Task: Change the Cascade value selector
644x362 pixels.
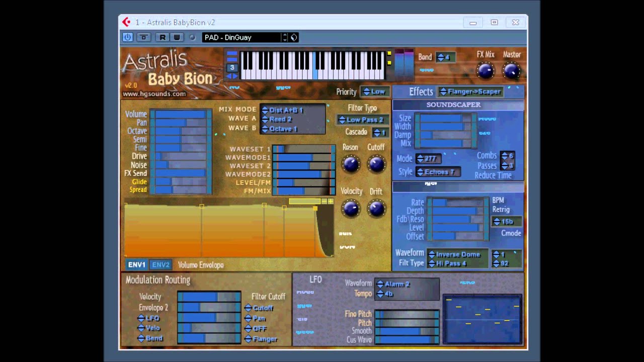Action: (x=380, y=132)
